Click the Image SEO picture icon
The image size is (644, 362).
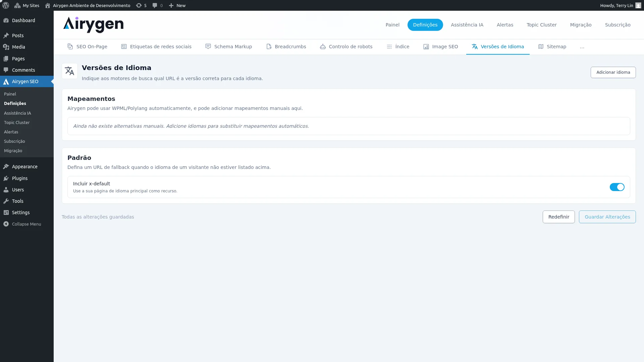click(x=426, y=47)
